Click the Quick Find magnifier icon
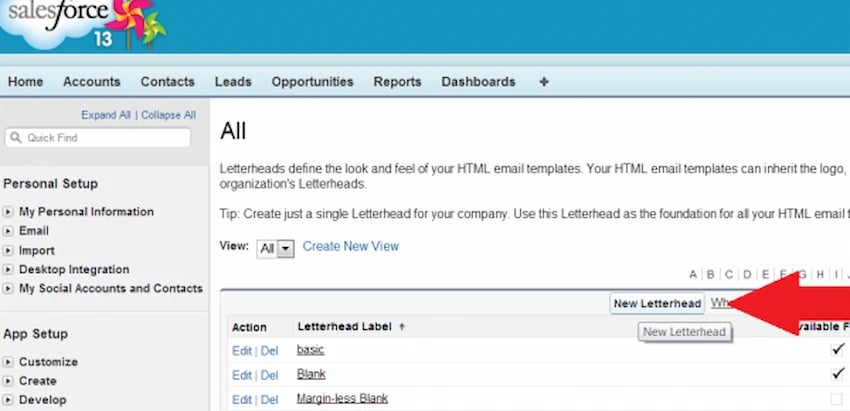850x411 pixels. pyautogui.click(x=16, y=137)
